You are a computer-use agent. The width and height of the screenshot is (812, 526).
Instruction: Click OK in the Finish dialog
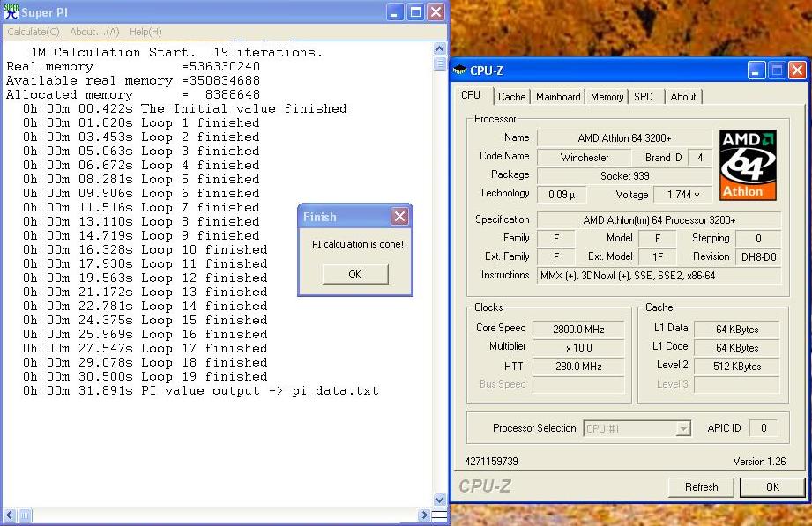pos(354,274)
